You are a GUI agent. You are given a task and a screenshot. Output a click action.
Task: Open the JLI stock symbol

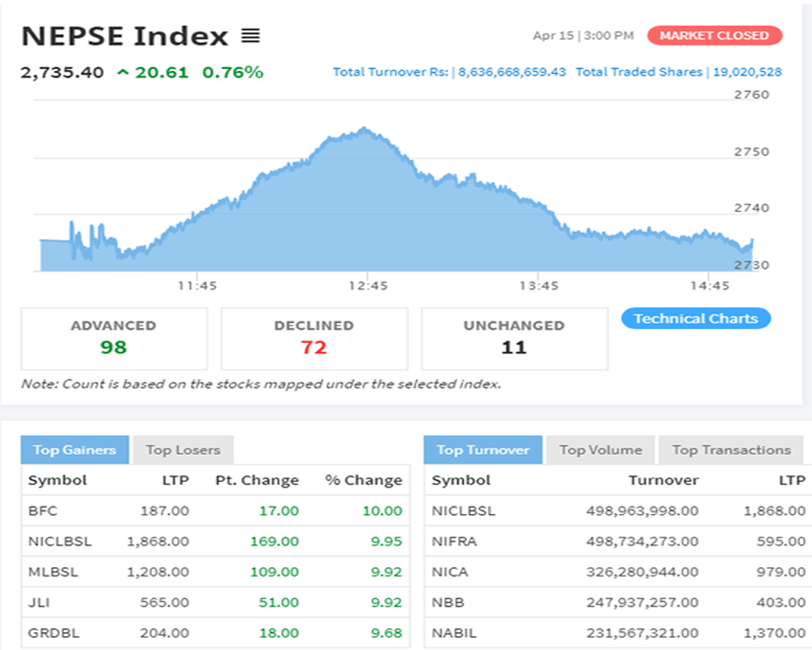[x=38, y=602]
